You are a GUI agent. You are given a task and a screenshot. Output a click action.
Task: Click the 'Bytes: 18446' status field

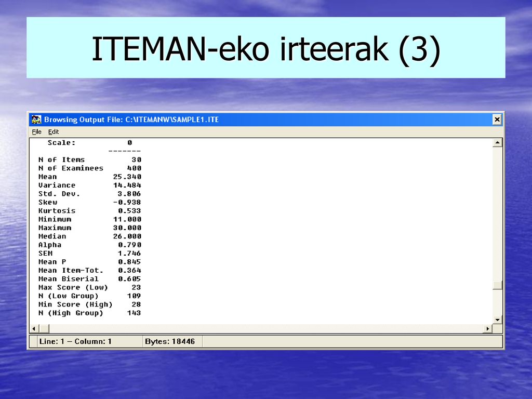(172, 341)
